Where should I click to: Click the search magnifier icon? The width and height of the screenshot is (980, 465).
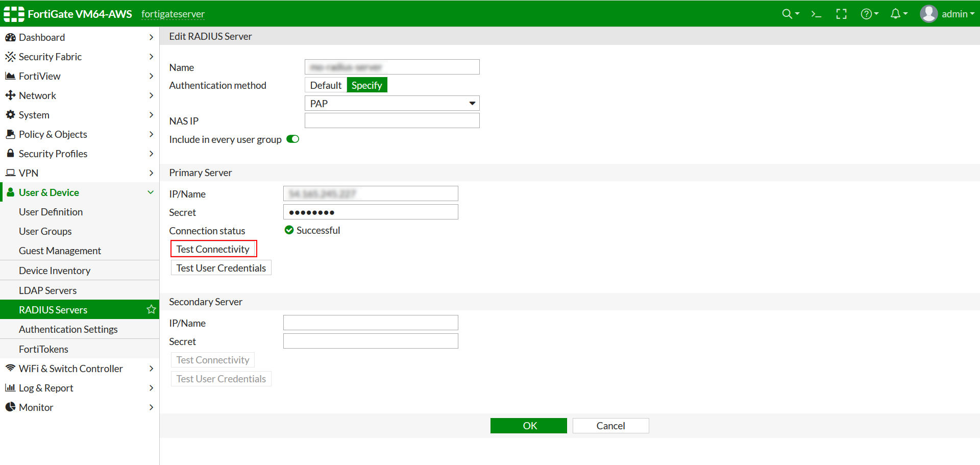(x=788, y=14)
